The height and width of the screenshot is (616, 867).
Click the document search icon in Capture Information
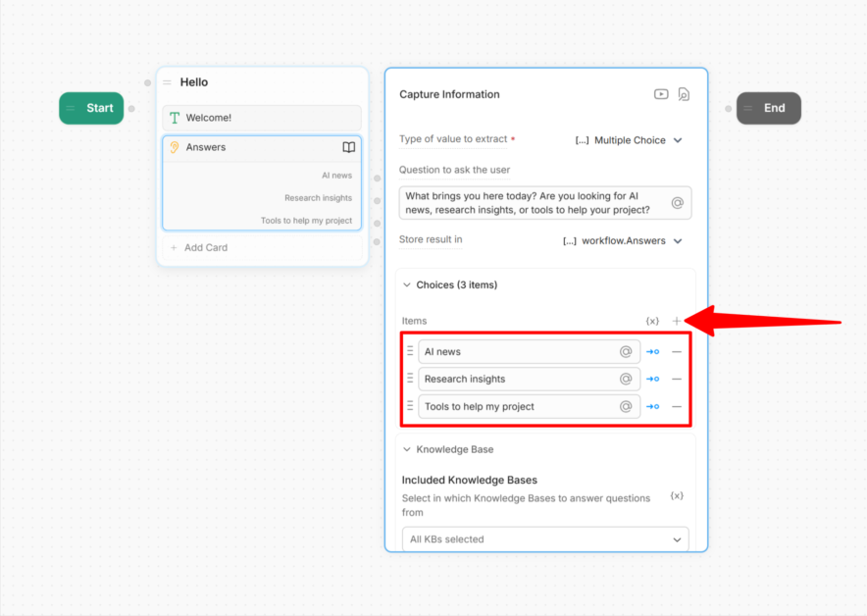click(x=684, y=94)
